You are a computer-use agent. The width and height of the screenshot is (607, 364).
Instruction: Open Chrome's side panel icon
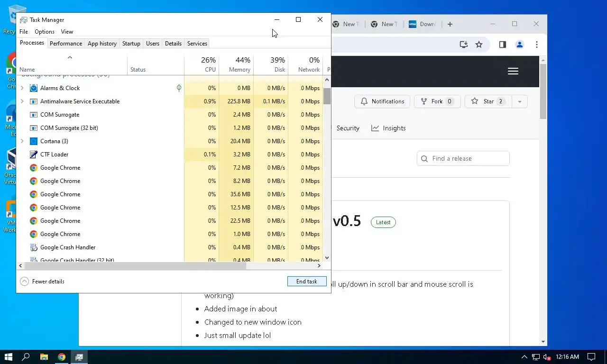coord(503,45)
